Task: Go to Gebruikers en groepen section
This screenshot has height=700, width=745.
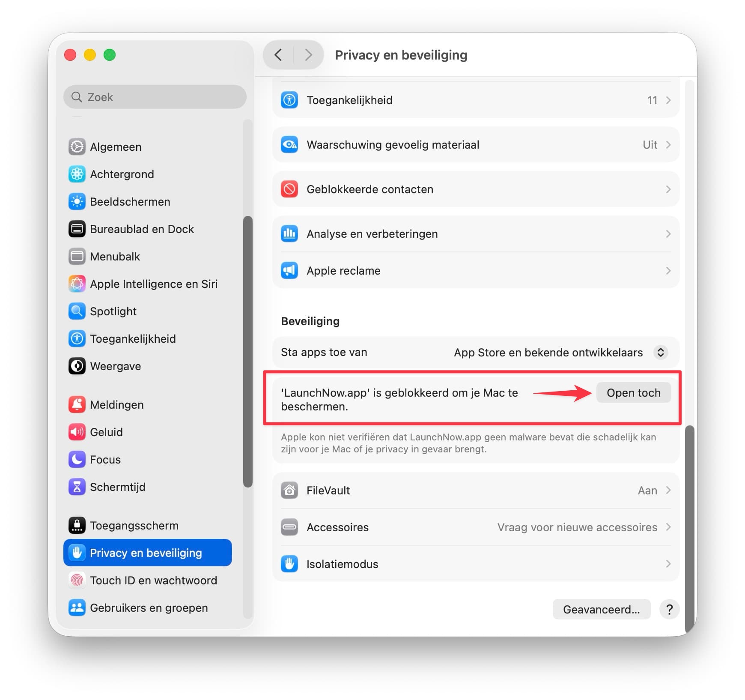Action: coord(148,608)
